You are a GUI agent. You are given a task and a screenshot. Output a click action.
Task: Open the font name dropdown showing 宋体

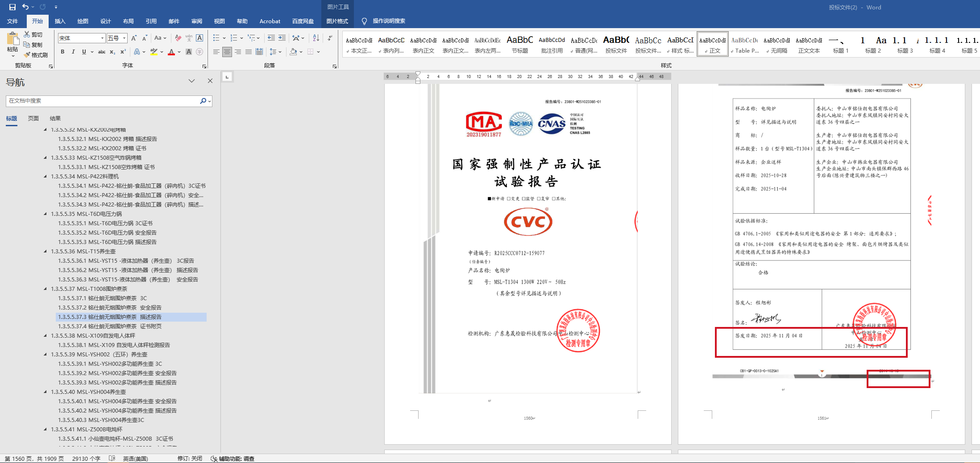pos(102,38)
